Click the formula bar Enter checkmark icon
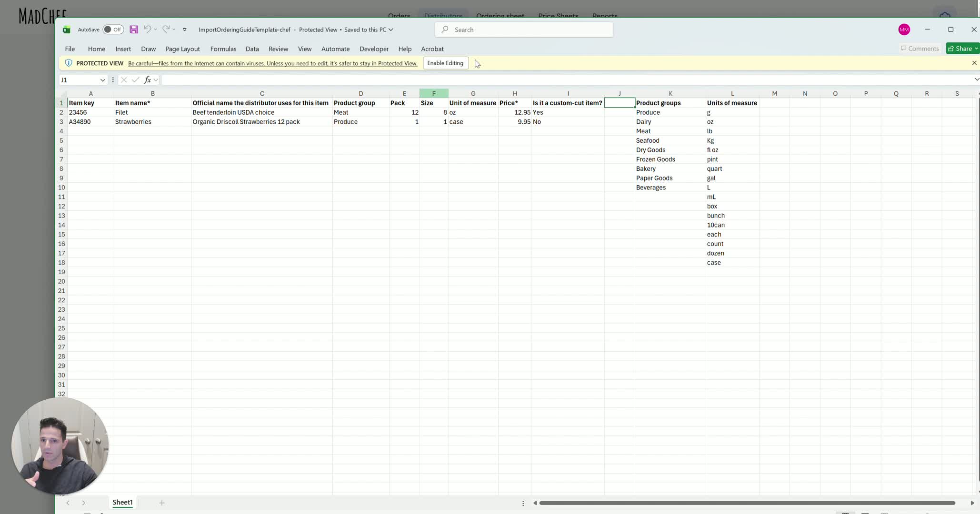 click(x=135, y=80)
